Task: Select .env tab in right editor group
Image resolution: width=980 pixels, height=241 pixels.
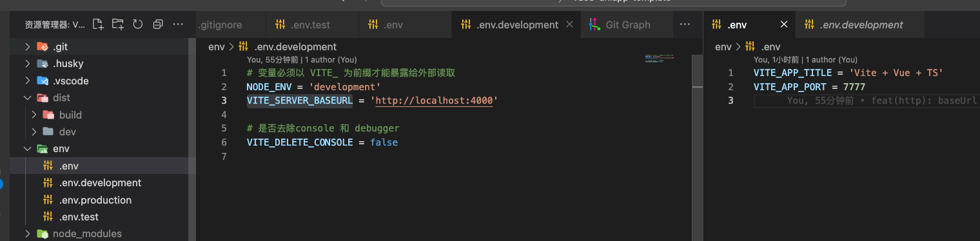Action: point(749,24)
